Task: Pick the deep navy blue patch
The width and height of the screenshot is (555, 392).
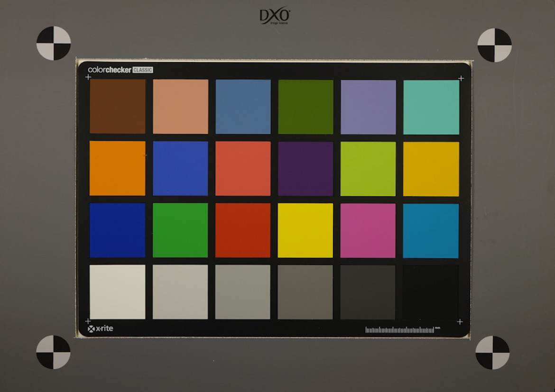Action: [118, 230]
